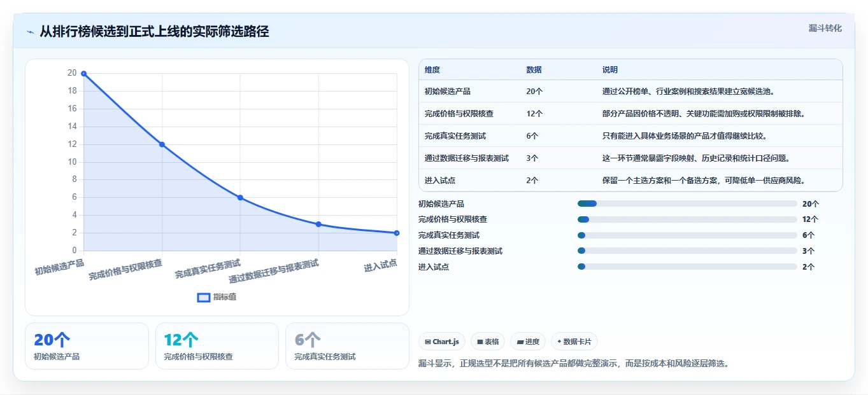
Task: Click the 20个 cell in the table
Action: (535, 92)
